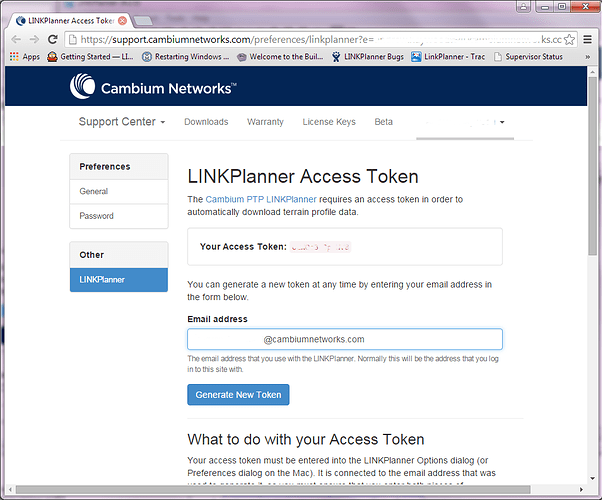Expand the Support Center dropdown
This screenshot has width=602, height=500.
click(x=122, y=122)
